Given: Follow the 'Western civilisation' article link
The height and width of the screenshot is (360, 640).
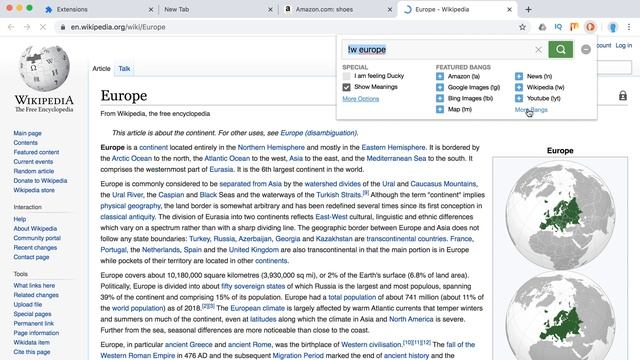Looking at the screenshot, I should 371,344.
